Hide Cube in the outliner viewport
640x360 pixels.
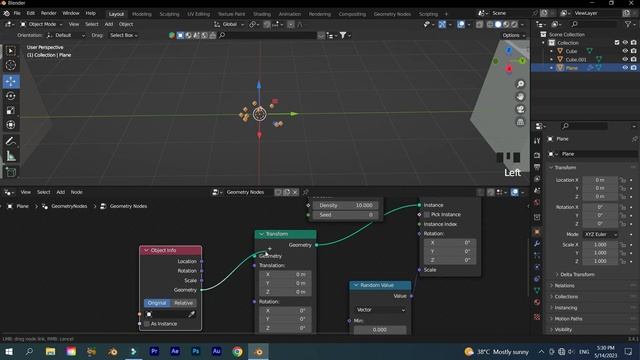pyautogui.click(x=625, y=51)
